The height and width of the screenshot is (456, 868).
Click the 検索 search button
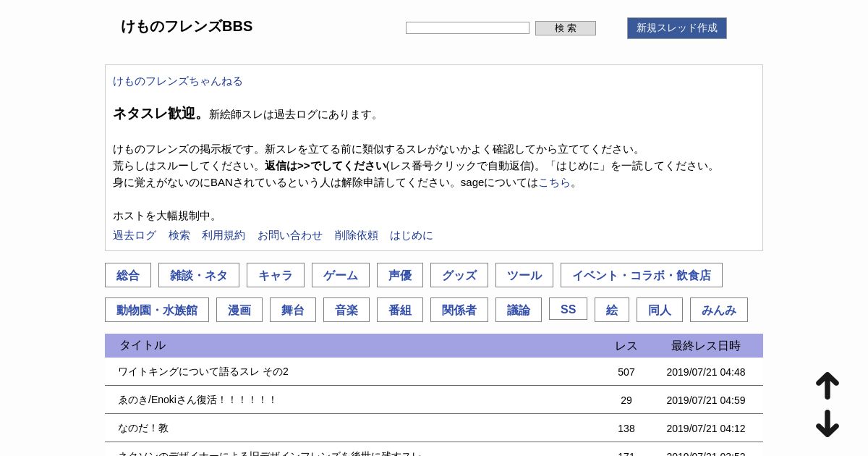(566, 28)
